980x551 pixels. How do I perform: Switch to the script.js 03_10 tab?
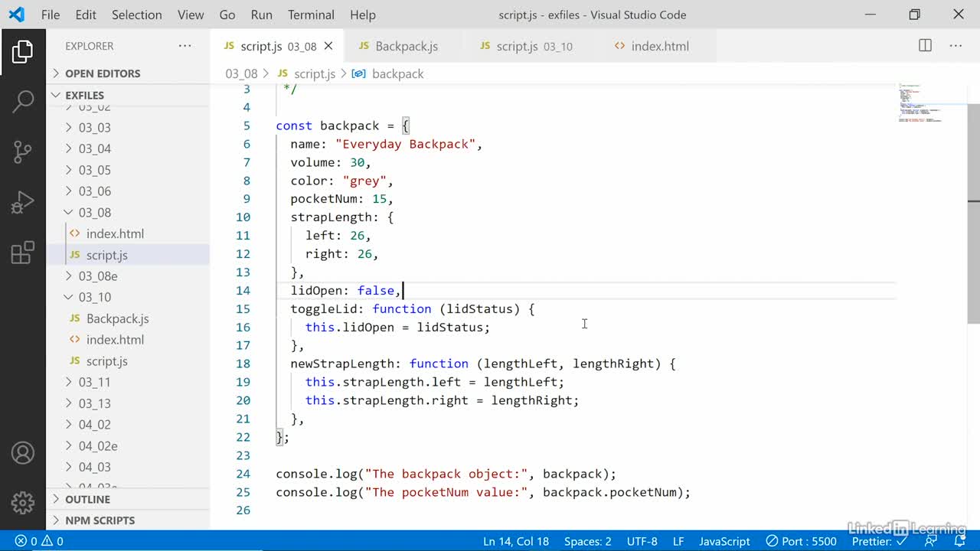pyautogui.click(x=527, y=46)
